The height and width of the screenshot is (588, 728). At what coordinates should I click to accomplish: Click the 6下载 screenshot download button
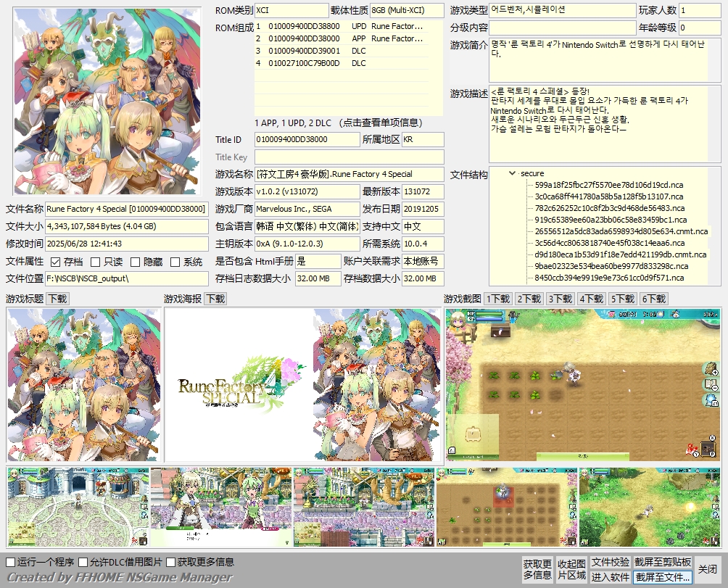click(x=654, y=299)
